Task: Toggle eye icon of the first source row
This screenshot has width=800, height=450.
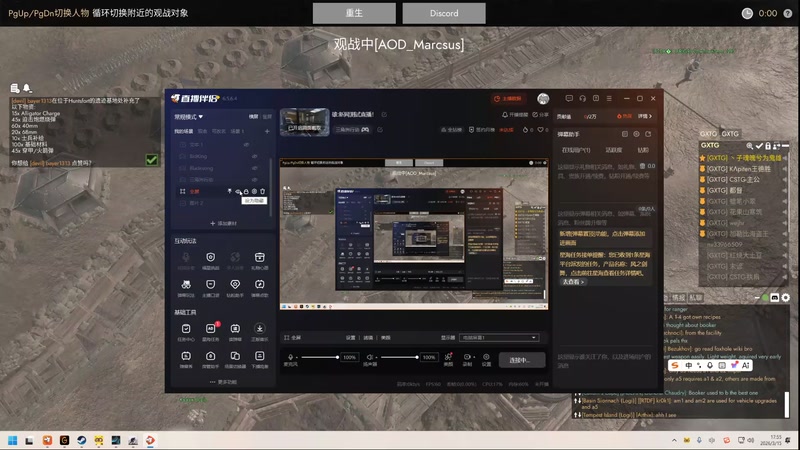Action: click(246, 145)
